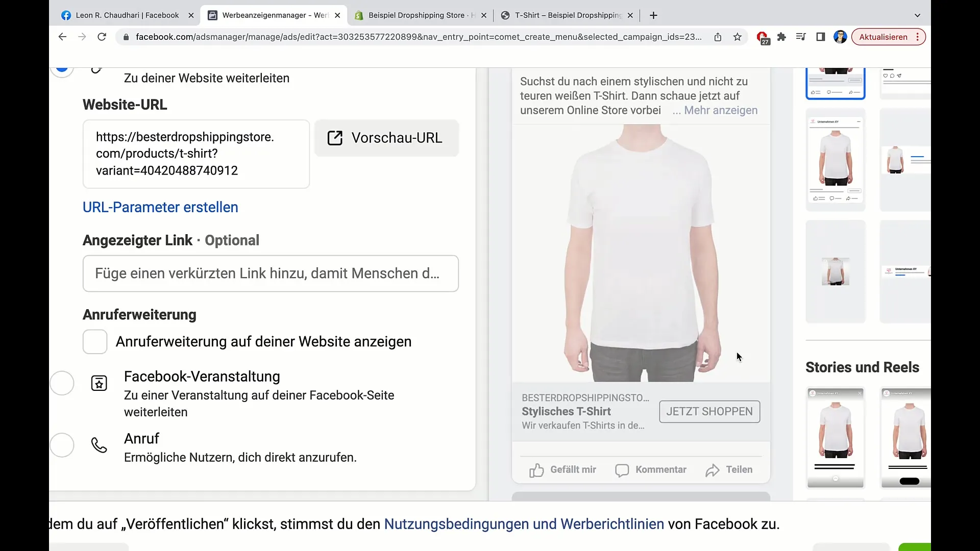Select the Facebook-Veranstaltung radio option
This screenshot has height=551, width=980.
tap(62, 383)
